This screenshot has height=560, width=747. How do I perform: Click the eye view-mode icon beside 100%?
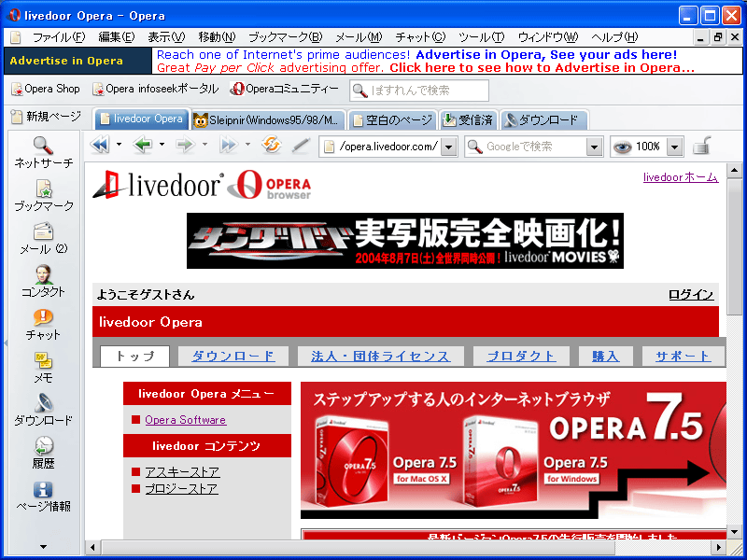pyautogui.click(x=622, y=147)
